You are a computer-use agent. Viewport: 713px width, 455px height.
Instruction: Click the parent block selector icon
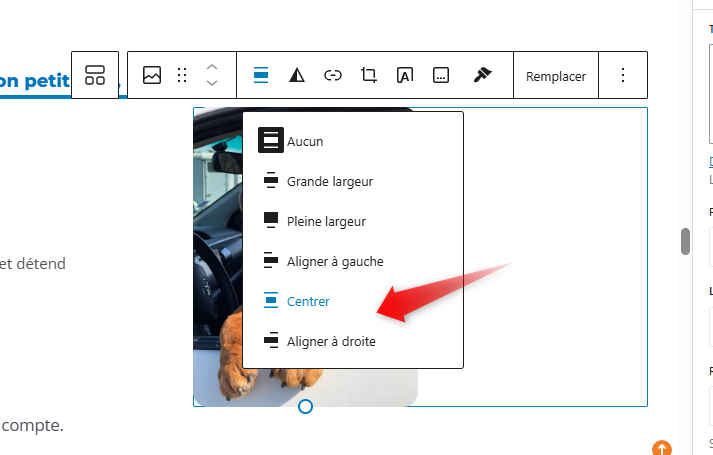[x=95, y=75]
